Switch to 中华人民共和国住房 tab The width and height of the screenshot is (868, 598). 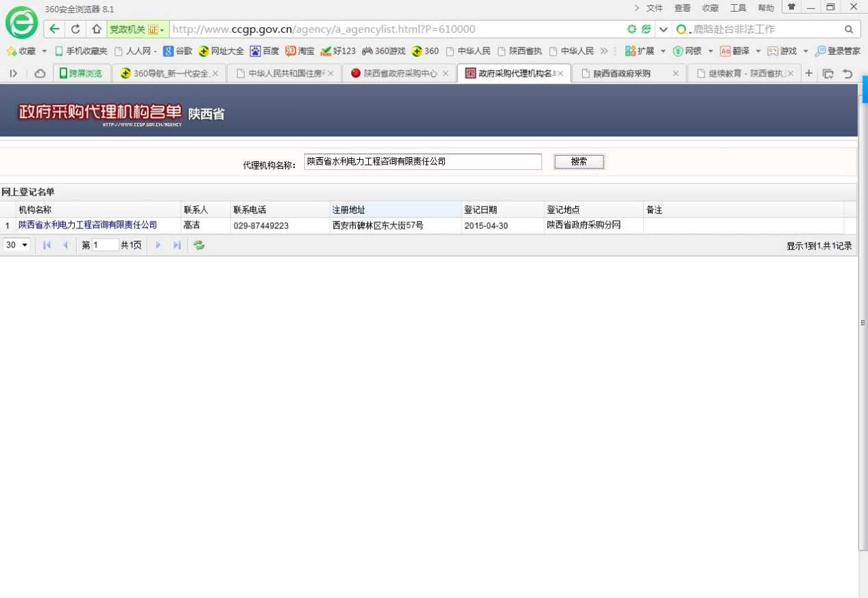pyautogui.click(x=284, y=73)
